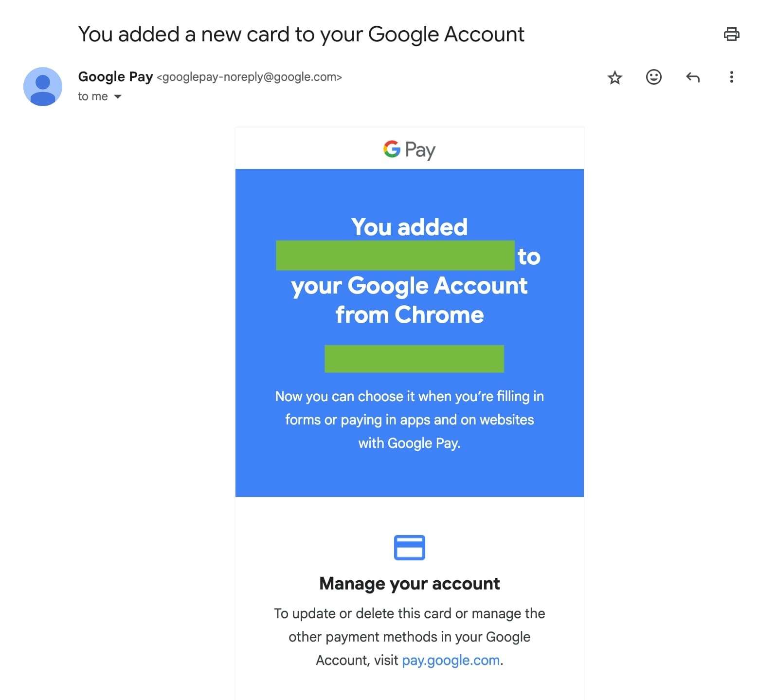Click the "To update or delete this card" text
Viewport: 758px width, 700px height.
coord(409,613)
